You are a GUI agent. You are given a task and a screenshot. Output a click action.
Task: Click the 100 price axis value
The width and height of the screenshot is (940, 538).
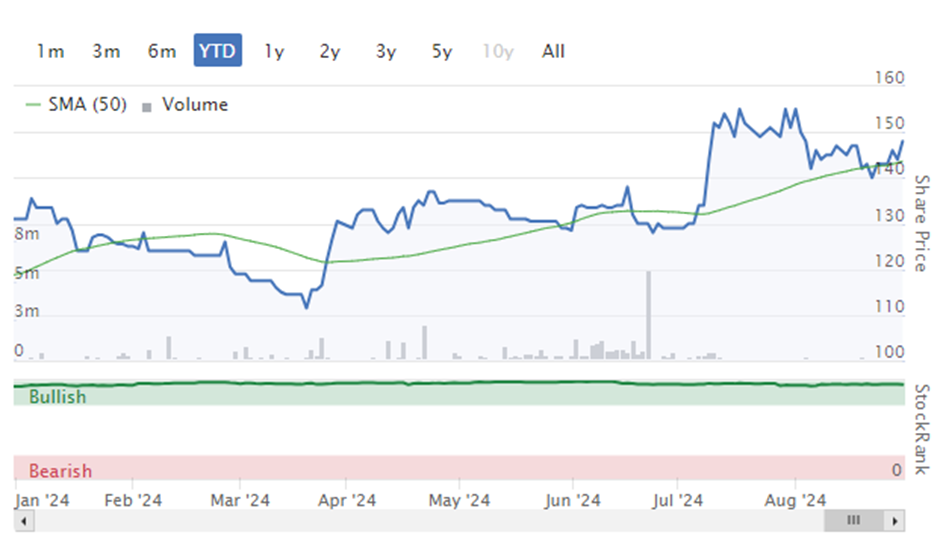tap(889, 352)
